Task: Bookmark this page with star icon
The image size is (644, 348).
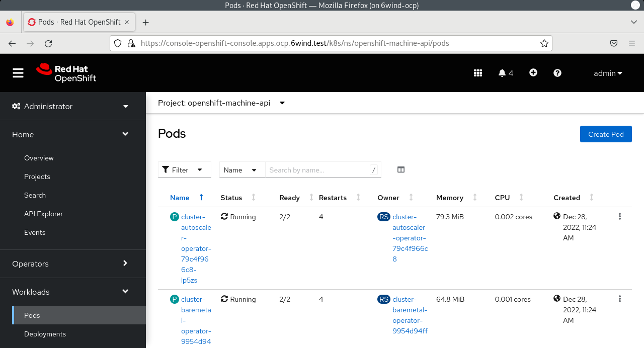Action: click(x=544, y=43)
